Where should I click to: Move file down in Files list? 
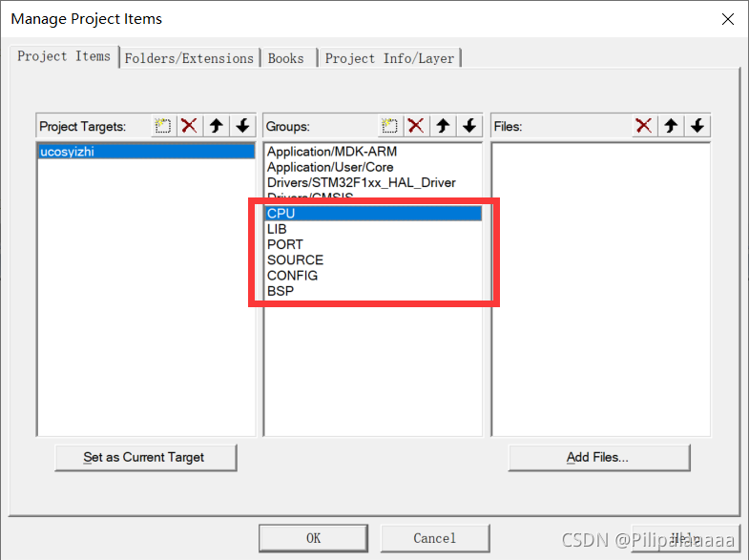(x=697, y=126)
